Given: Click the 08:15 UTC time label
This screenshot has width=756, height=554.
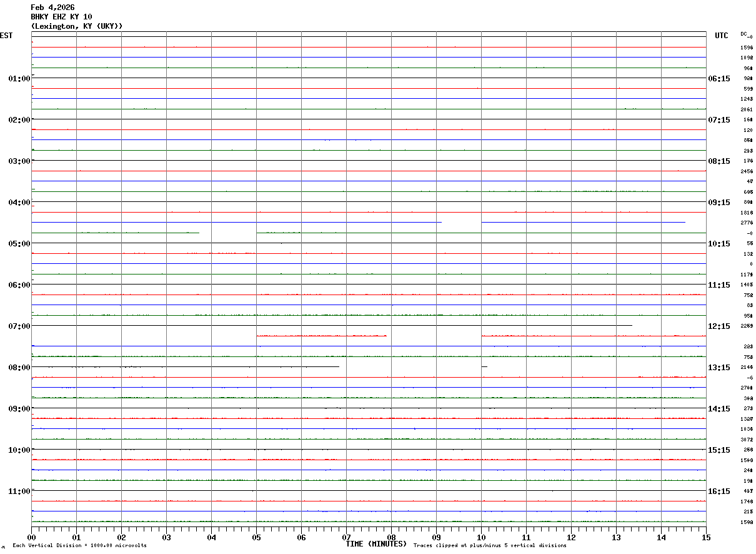Looking at the screenshot, I should point(719,161).
